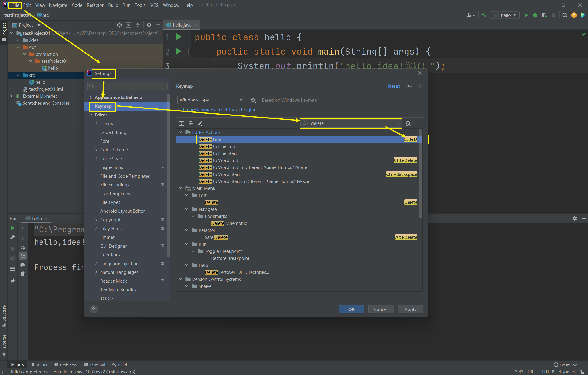
Task: Toggle the Structure tool window
Action: tap(4, 315)
